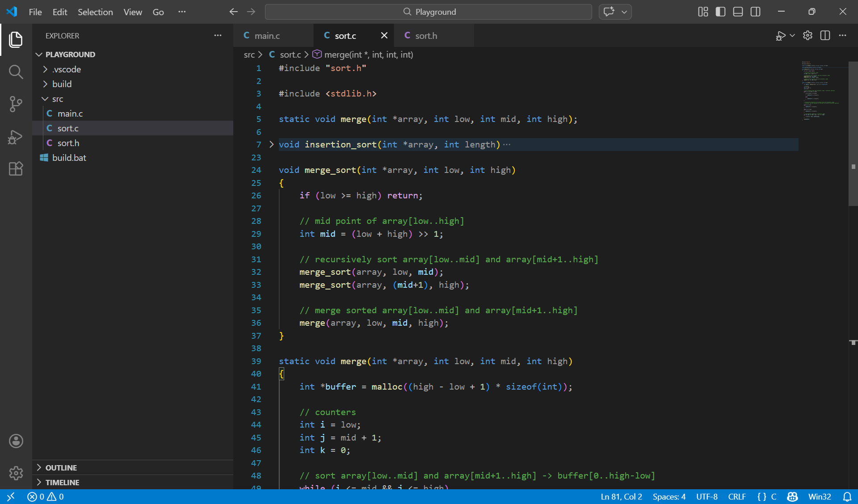Viewport: 858px width, 504px height.
Task: Open the Selection menu
Action: coord(95,12)
